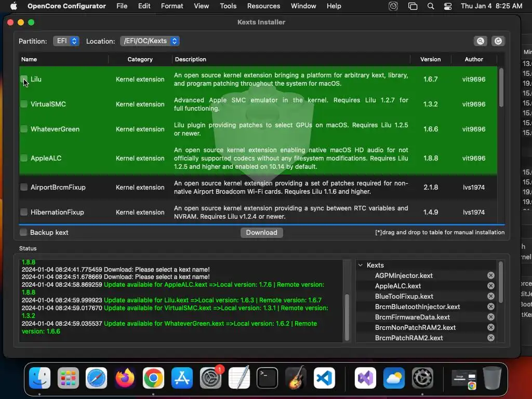This screenshot has width=532, height=399.
Task: Remove BrcmFirmwareData.kext from Kexts list
Action: [x=490, y=317]
